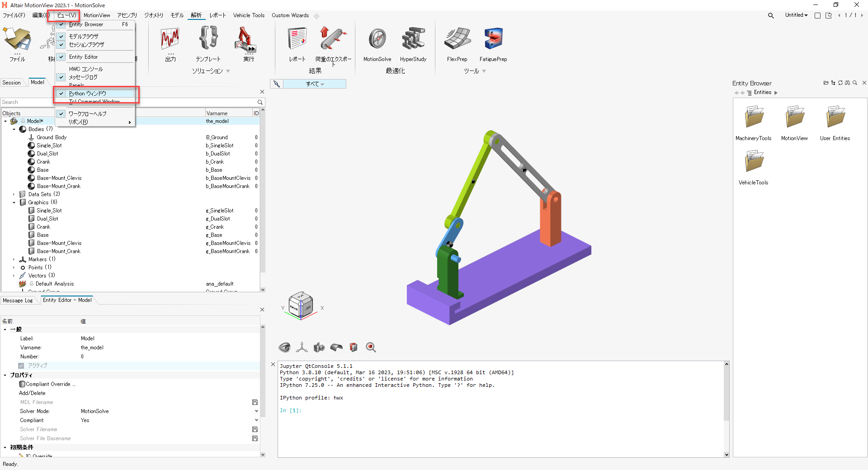Open the ファイル ribbon tool icon

coord(17,40)
